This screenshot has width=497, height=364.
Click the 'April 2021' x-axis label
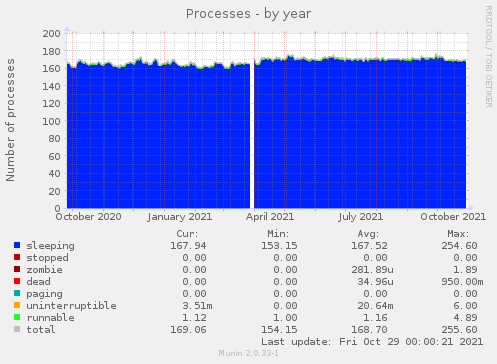270,217
